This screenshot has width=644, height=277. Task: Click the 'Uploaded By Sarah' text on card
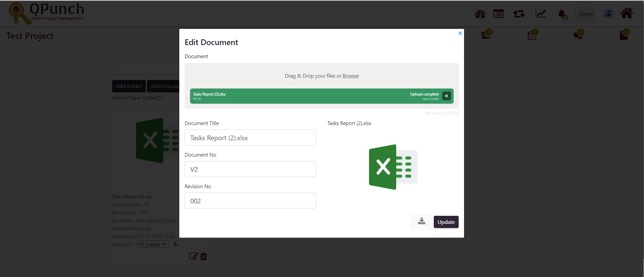(131, 228)
